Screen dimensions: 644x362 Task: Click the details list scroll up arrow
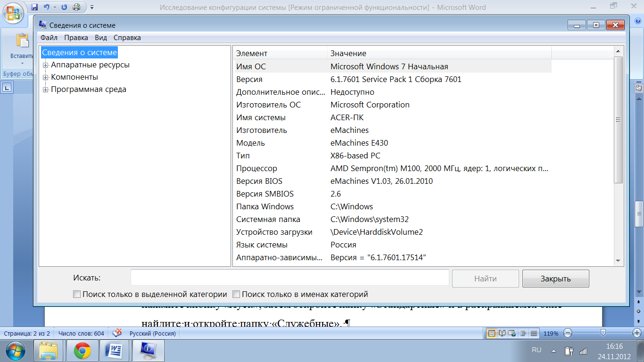[618, 51]
